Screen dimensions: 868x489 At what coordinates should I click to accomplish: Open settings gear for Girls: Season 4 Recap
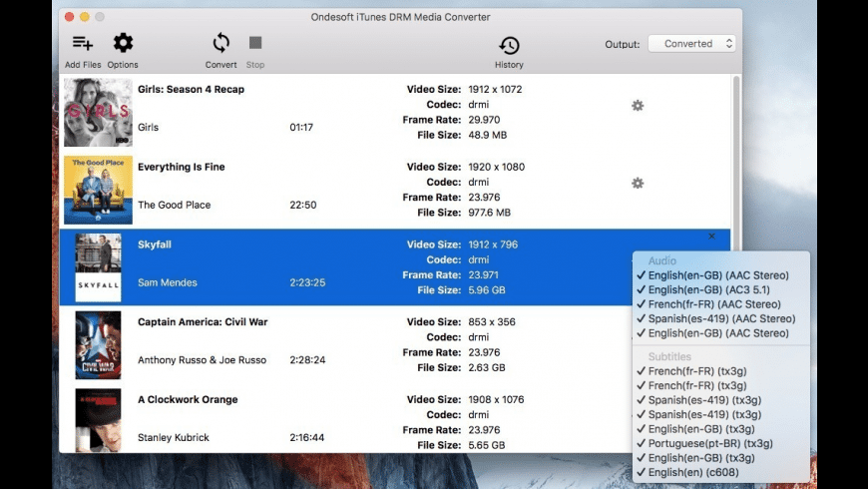click(x=638, y=105)
